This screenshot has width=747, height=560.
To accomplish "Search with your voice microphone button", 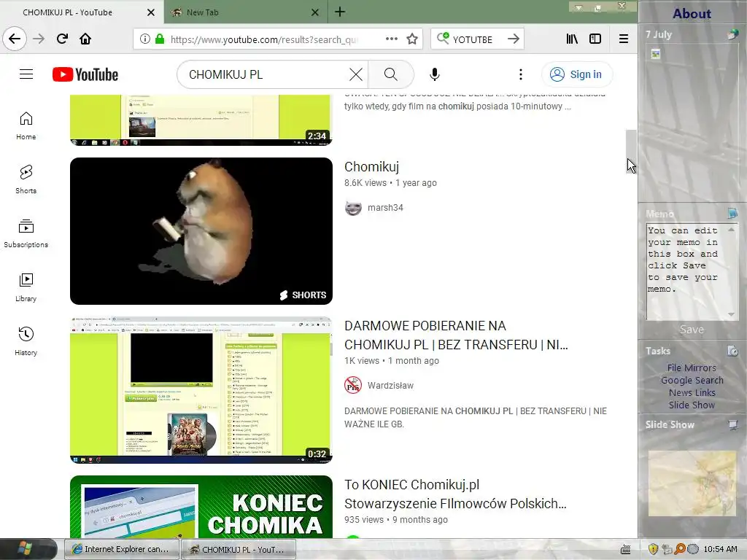I will coord(435,74).
